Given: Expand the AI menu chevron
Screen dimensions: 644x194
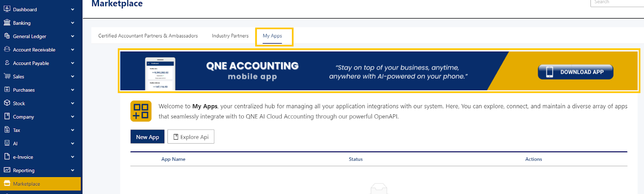Looking at the screenshot, I should tap(72, 143).
